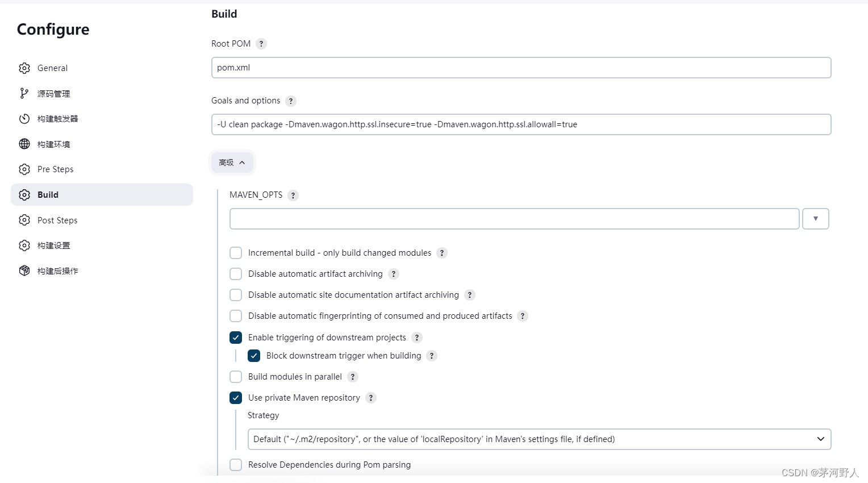Disable Block downstream trigger when building

click(x=254, y=356)
